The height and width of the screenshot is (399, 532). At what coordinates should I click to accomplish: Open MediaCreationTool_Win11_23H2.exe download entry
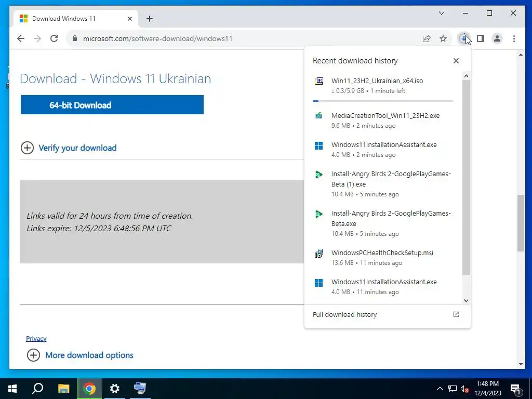tap(383, 120)
